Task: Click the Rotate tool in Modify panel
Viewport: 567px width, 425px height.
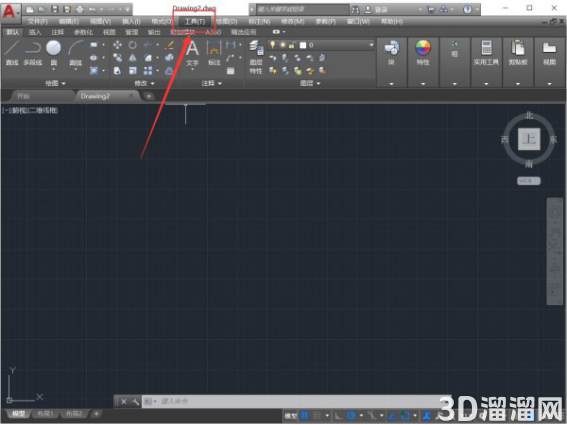Action: click(133, 45)
